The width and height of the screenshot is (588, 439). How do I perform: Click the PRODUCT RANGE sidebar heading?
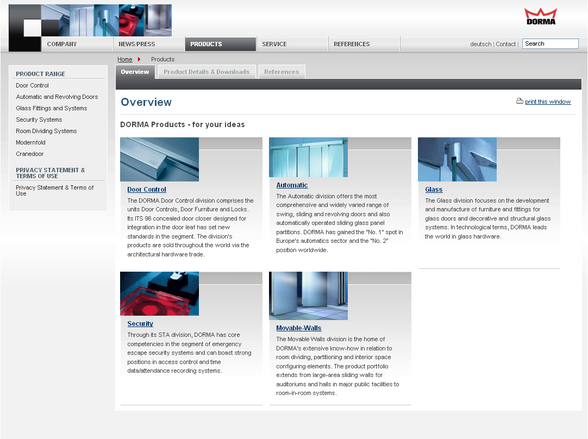[40, 74]
